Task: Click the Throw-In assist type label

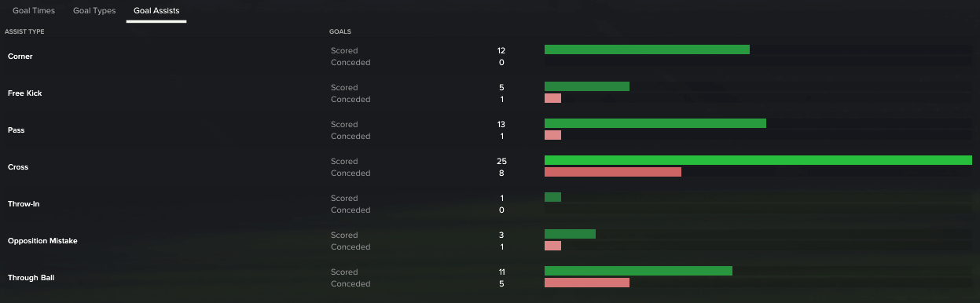Action: tap(24, 204)
